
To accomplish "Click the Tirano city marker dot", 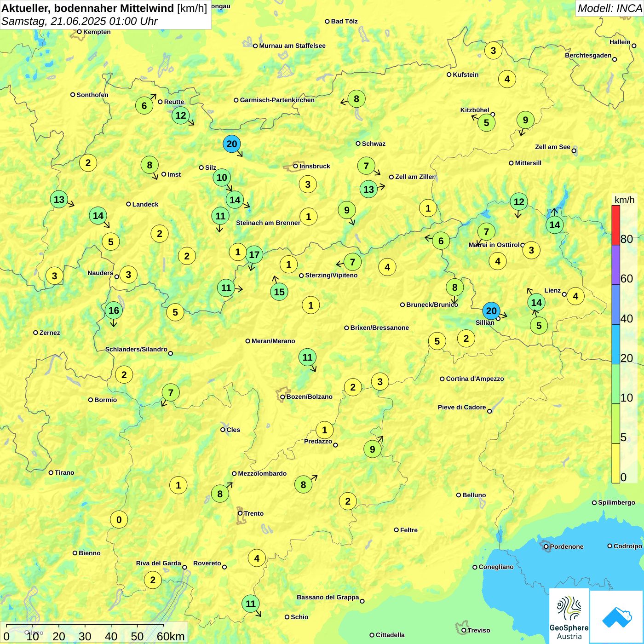I will (51, 472).
